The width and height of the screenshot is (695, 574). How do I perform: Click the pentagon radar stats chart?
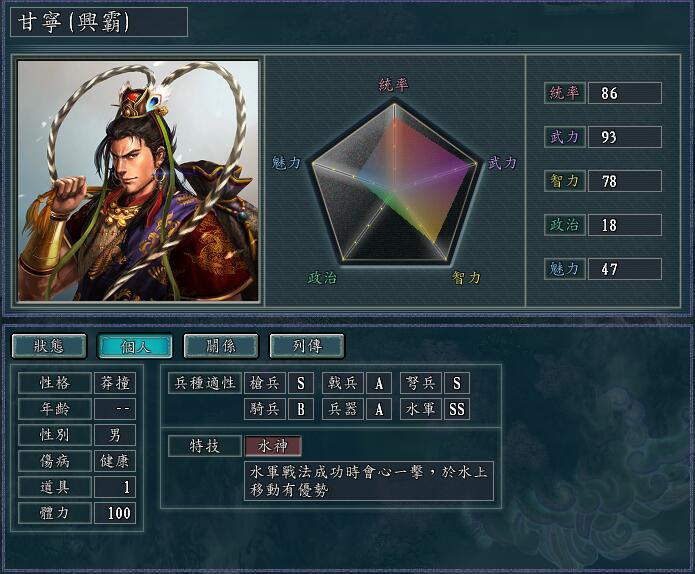(394, 184)
